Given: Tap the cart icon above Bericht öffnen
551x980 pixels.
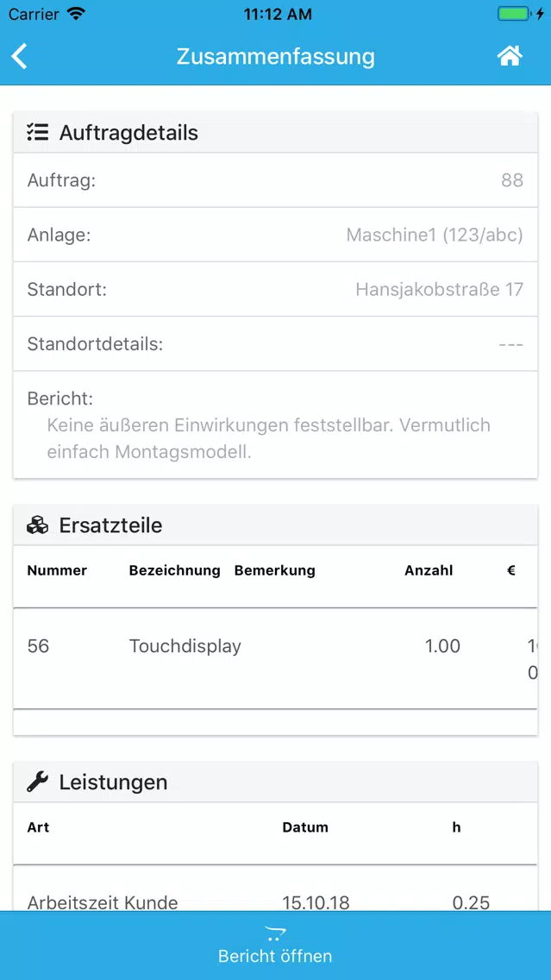Looking at the screenshot, I should click(275, 933).
